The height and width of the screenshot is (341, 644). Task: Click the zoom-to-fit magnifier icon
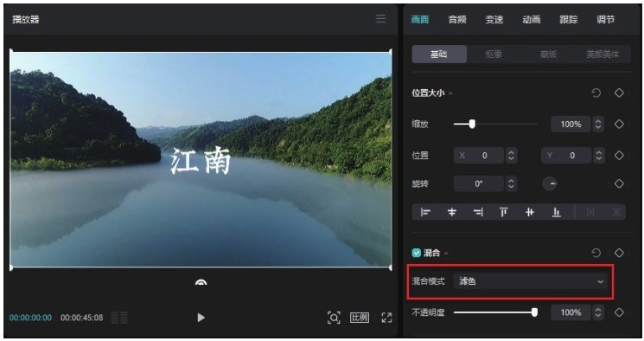[334, 318]
